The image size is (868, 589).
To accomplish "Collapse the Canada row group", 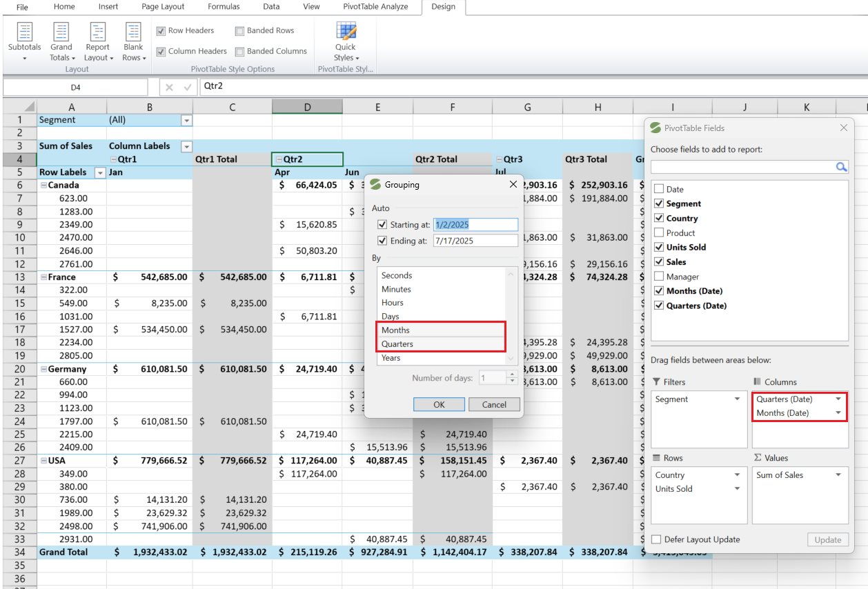I will pos(43,186).
